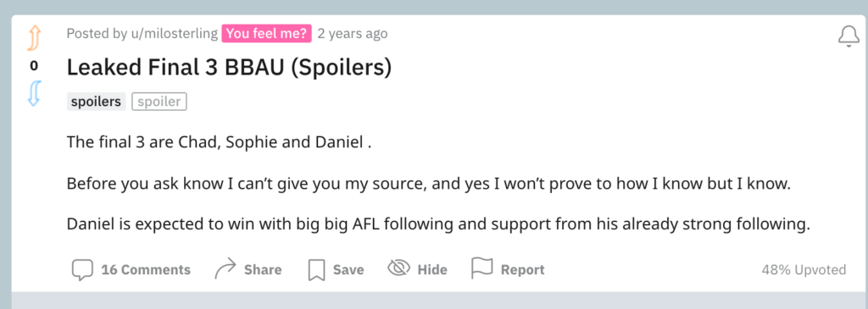Click the pink 'You feel me?' flair
This screenshot has width=868, height=309.
(267, 33)
